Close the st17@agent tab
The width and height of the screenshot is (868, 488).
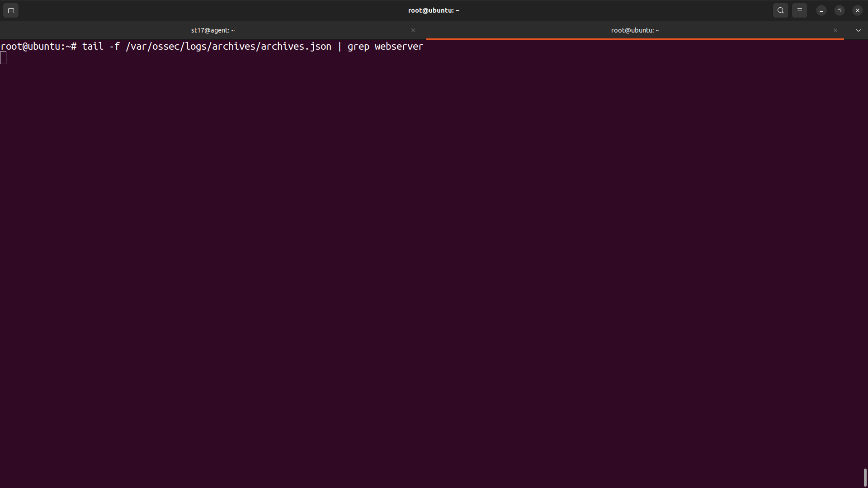(x=413, y=30)
